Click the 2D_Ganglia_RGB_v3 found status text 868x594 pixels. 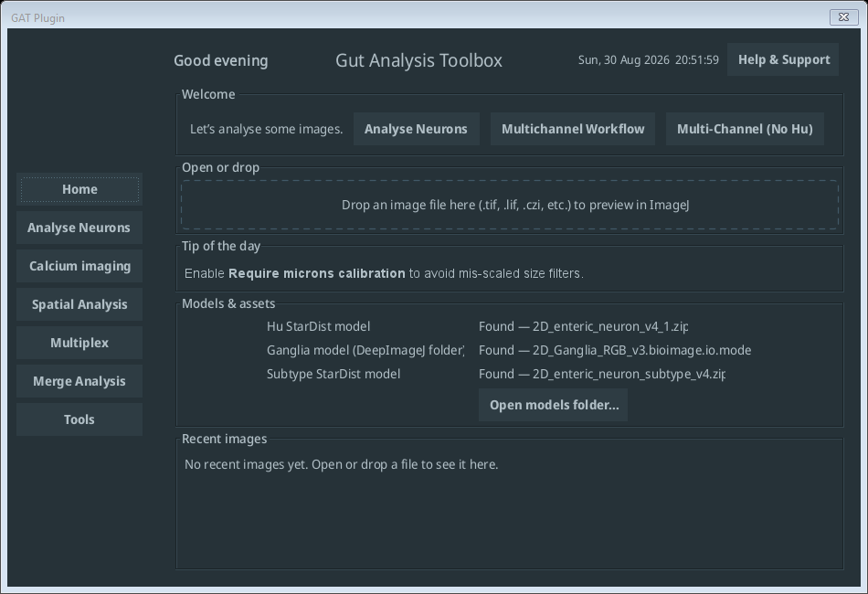click(x=615, y=350)
